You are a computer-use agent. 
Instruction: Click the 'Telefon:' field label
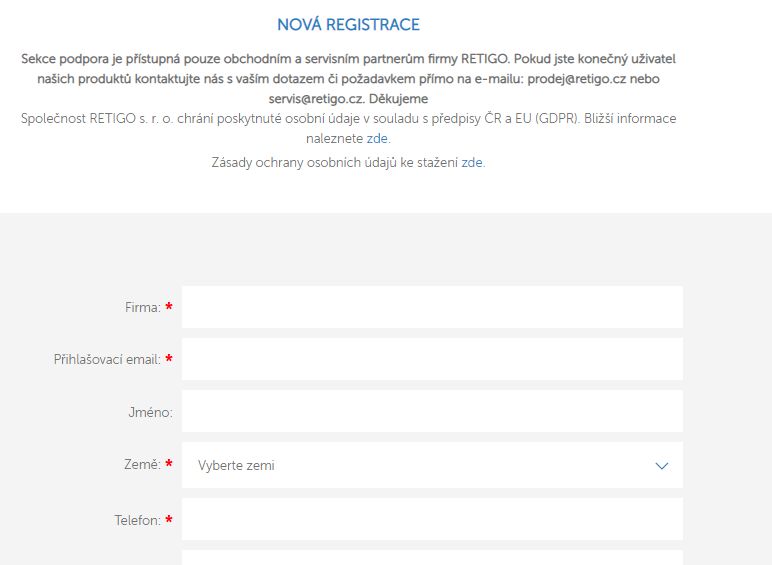(x=137, y=520)
